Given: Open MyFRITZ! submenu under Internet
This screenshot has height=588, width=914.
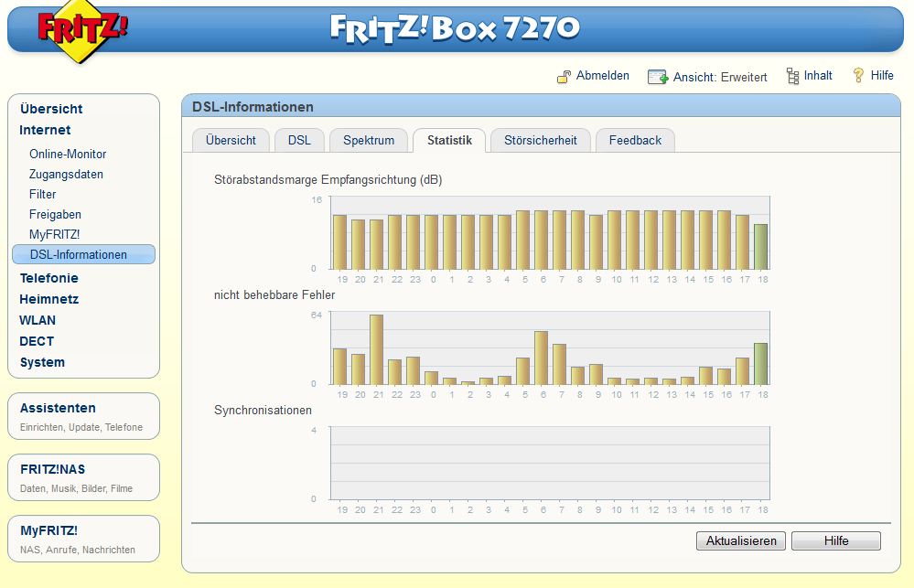Looking at the screenshot, I should [x=54, y=234].
